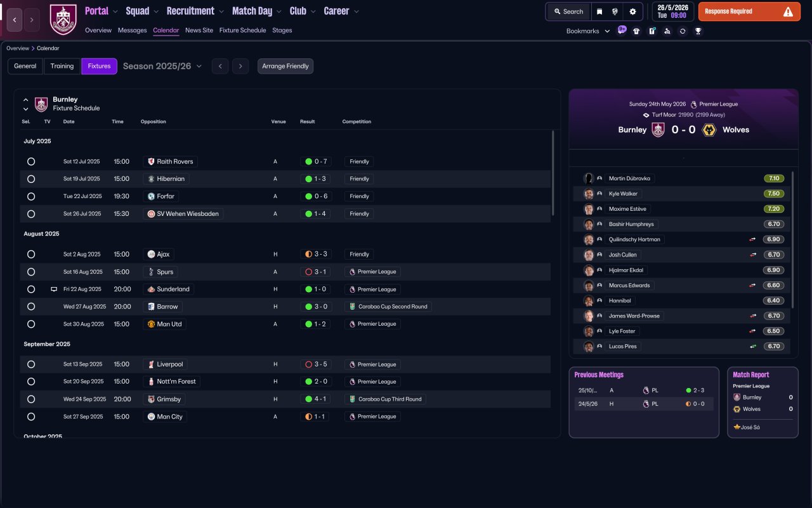Select the SV Wehen Wiesbaden fixture radio button

coord(31,214)
